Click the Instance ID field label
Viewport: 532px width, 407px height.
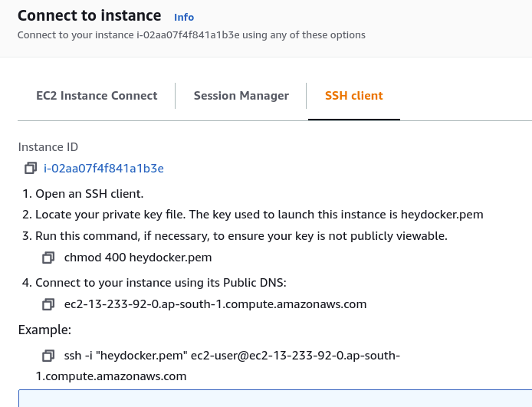click(x=48, y=147)
